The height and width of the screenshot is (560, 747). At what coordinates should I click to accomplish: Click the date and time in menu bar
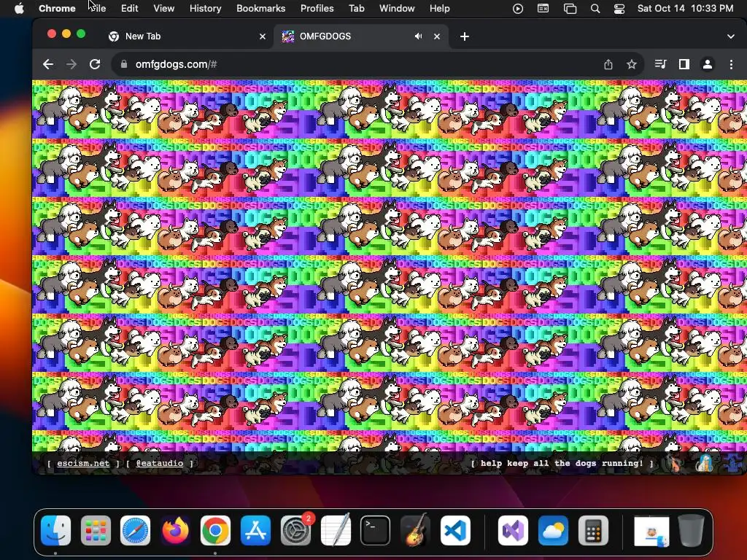686,8
